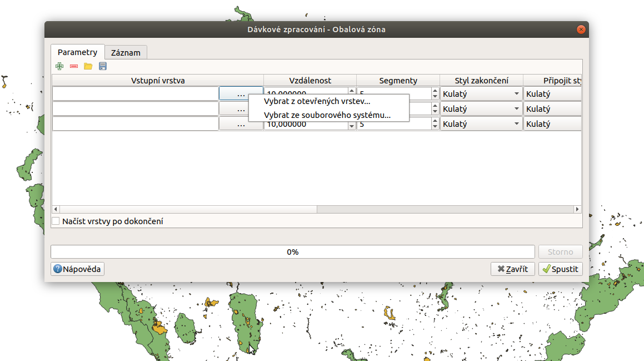
Task: Open third-row Připojit styl dropdown
Action: pos(552,123)
